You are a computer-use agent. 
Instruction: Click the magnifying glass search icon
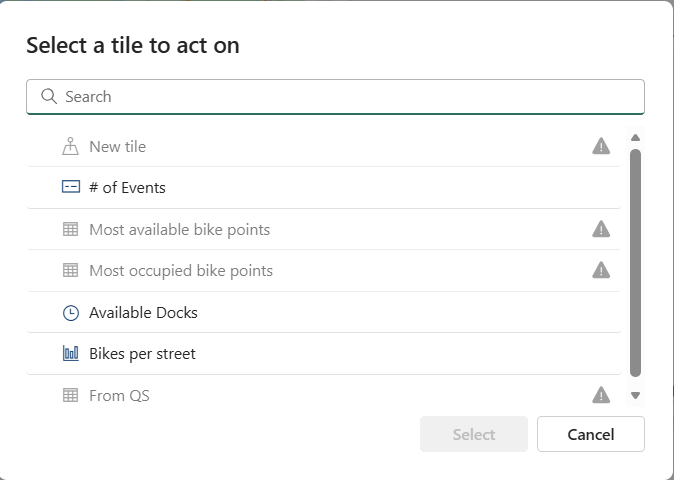48,97
